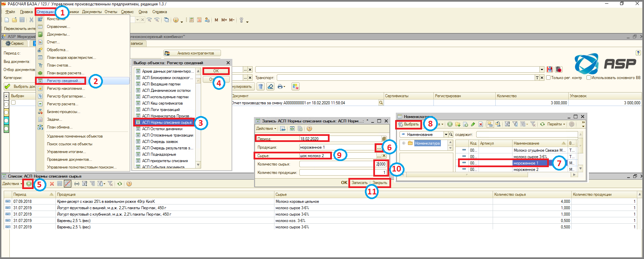Click the magnifier icon in Документ cell

381,103
